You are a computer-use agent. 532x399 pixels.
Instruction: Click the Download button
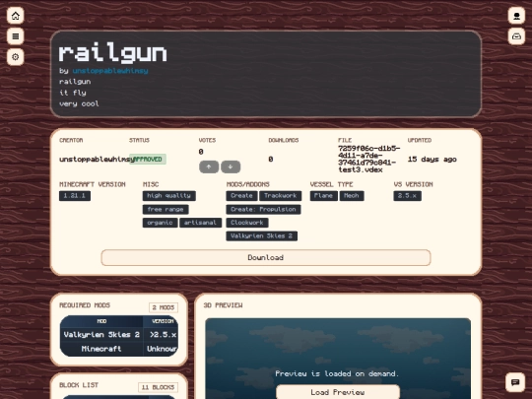tap(266, 258)
